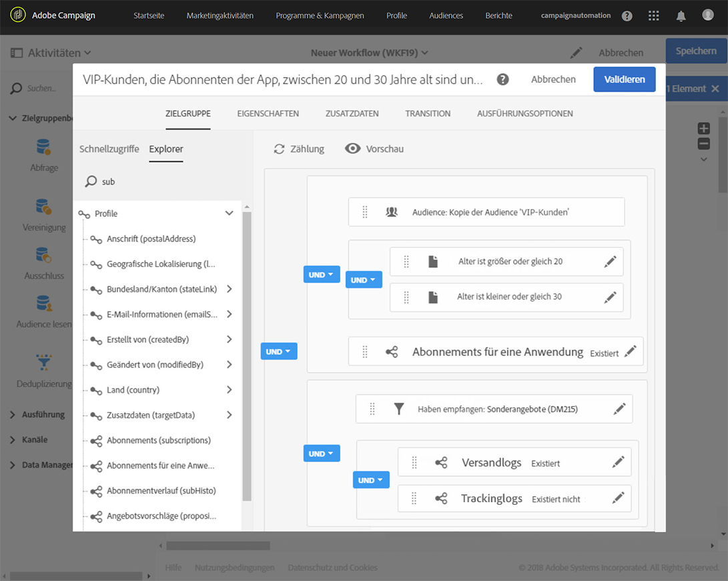Image resolution: width=728 pixels, height=581 pixels.
Task: Open the outermost UND operator dropdown
Action: coord(278,351)
